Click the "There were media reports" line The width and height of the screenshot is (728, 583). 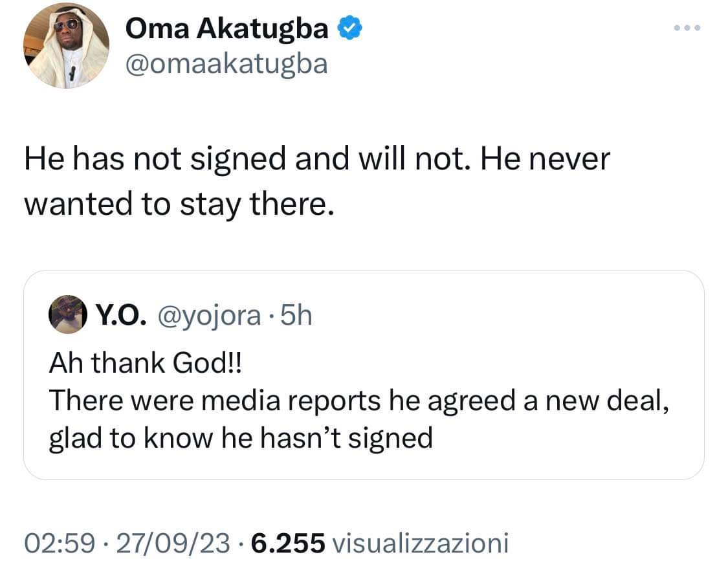point(214,401)
